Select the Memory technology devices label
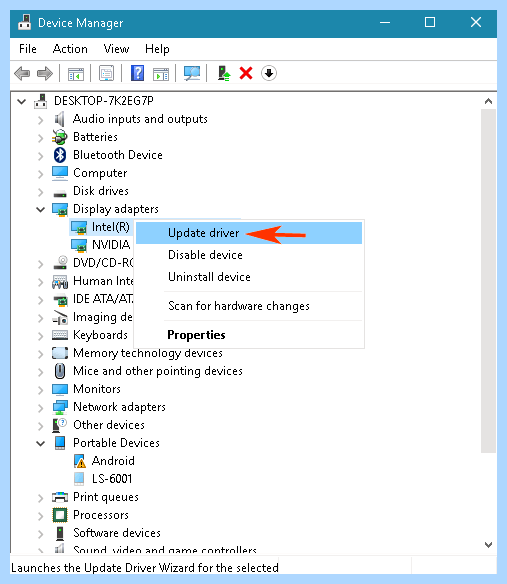This screenshot has width=507, height=584. click(148, 353)
